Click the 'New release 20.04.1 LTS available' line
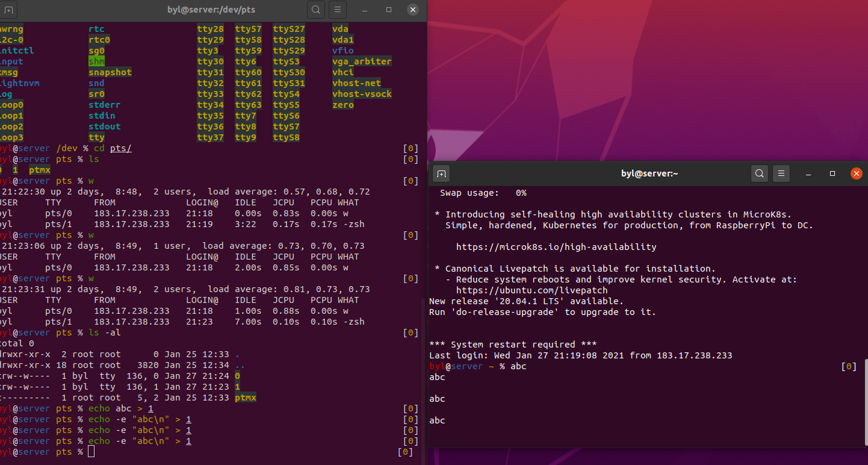868x465 pixels. click(526, 301)
